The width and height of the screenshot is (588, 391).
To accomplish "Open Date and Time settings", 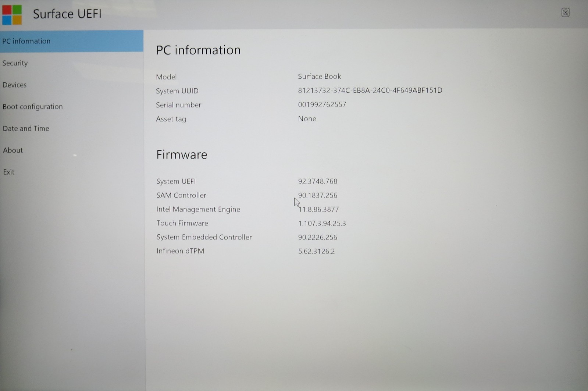I will point(72,128).
